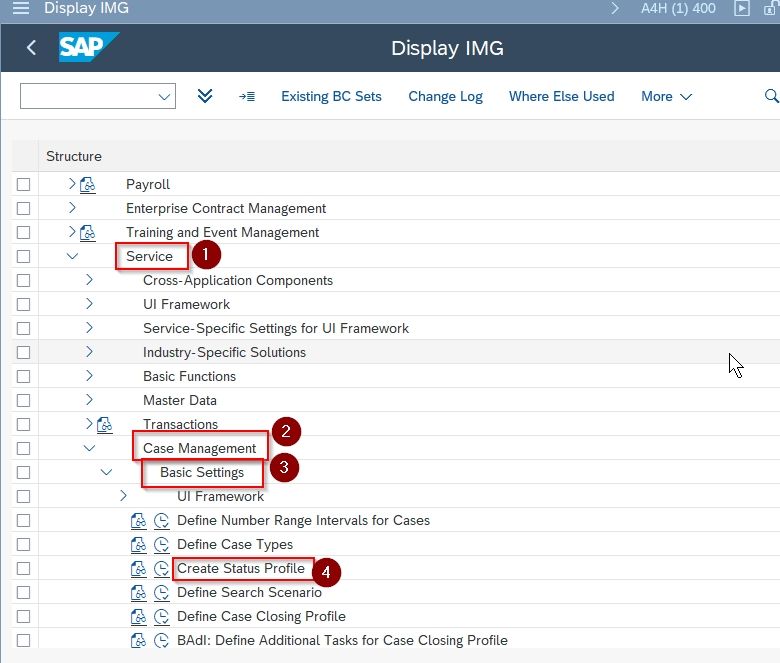Open documentation icon for Define Search Scenario
This screenshot has width=780, height=663.
pos(138,592)
